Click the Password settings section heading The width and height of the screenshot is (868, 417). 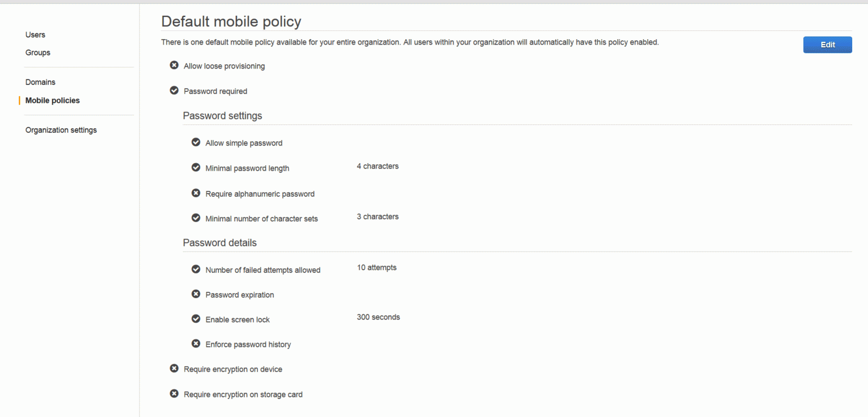(222, 116)
